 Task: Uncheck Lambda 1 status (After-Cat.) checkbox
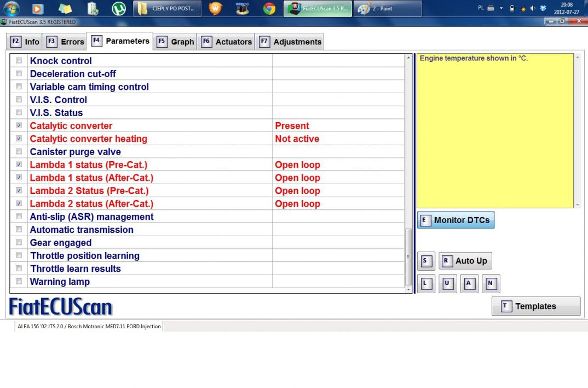point(19,178)
